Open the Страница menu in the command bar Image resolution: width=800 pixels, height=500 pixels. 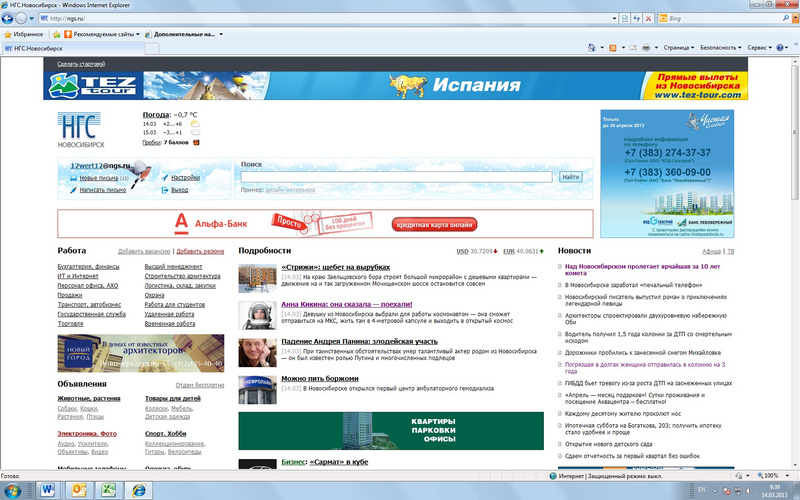(679, 47)
